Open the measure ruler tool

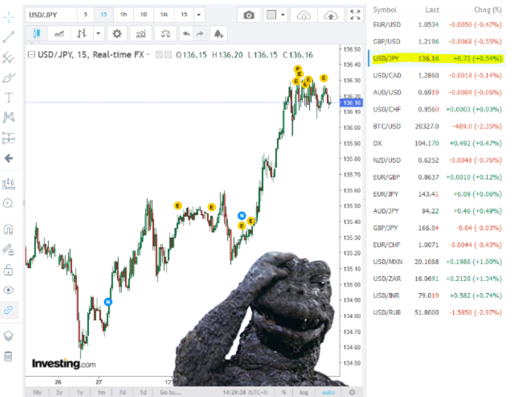9,184
